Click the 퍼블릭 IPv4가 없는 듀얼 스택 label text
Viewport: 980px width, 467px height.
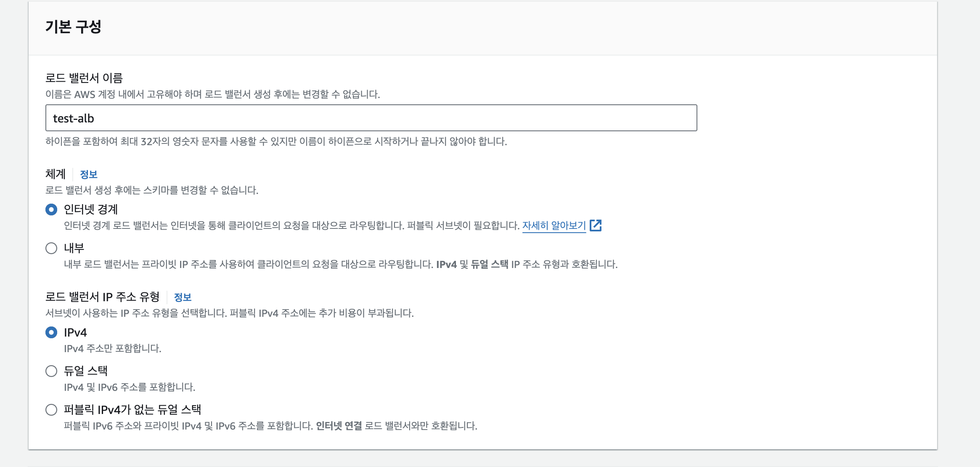[132, 409]
